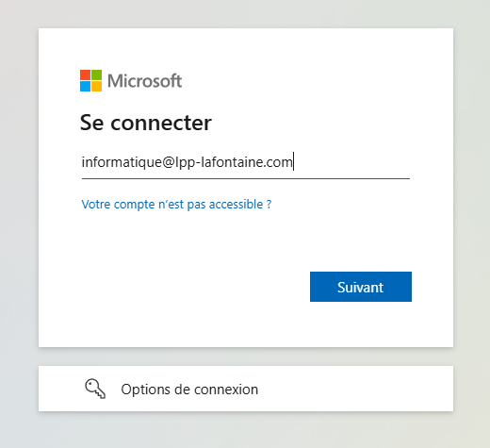Click the gray background outside sign-in card
Viewport: 490px width, 448px height.
coord(19,220)
